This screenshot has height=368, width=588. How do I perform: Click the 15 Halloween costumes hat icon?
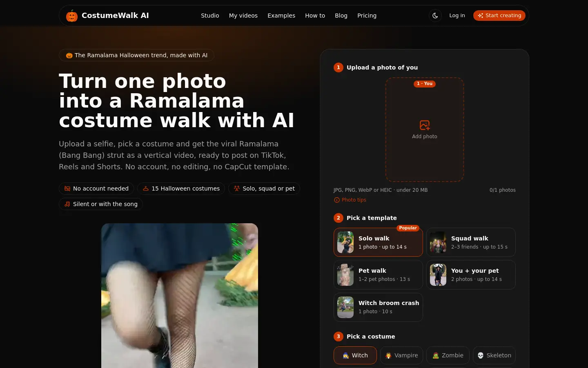pyautogui.click(x=146, y=188)
